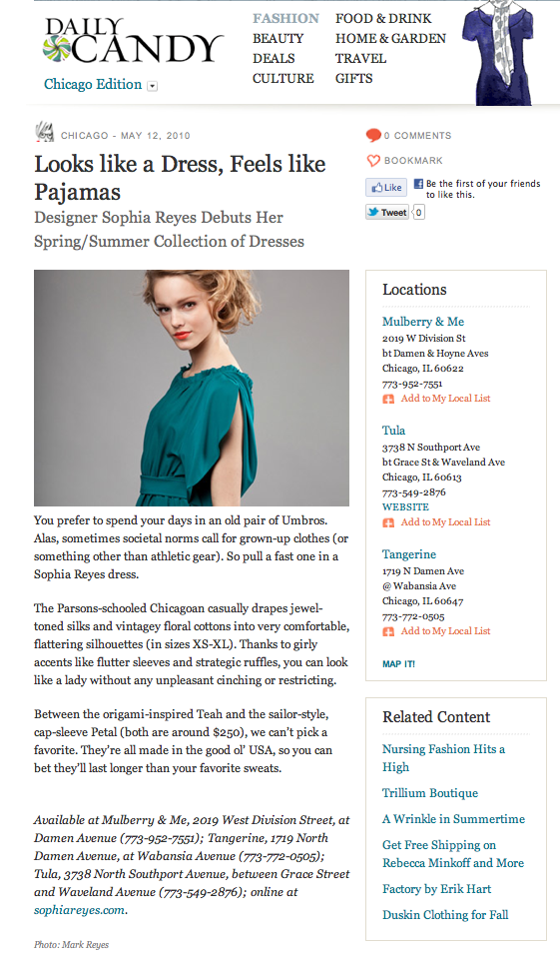This screenshot has height=961, width=560.
Task: Click the blue dress illustration
Action: coord(496,52)
